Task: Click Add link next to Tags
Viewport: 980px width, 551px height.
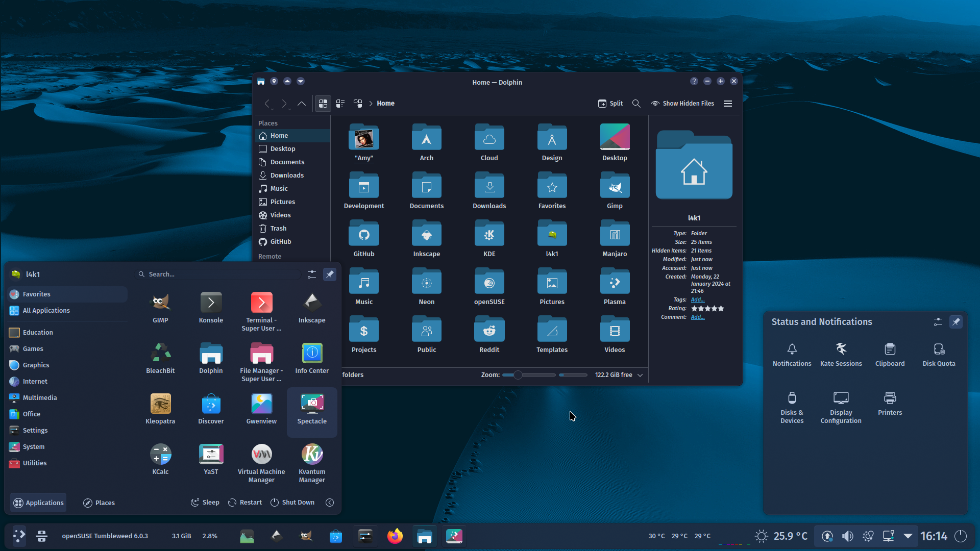Action: pos(697,299)
